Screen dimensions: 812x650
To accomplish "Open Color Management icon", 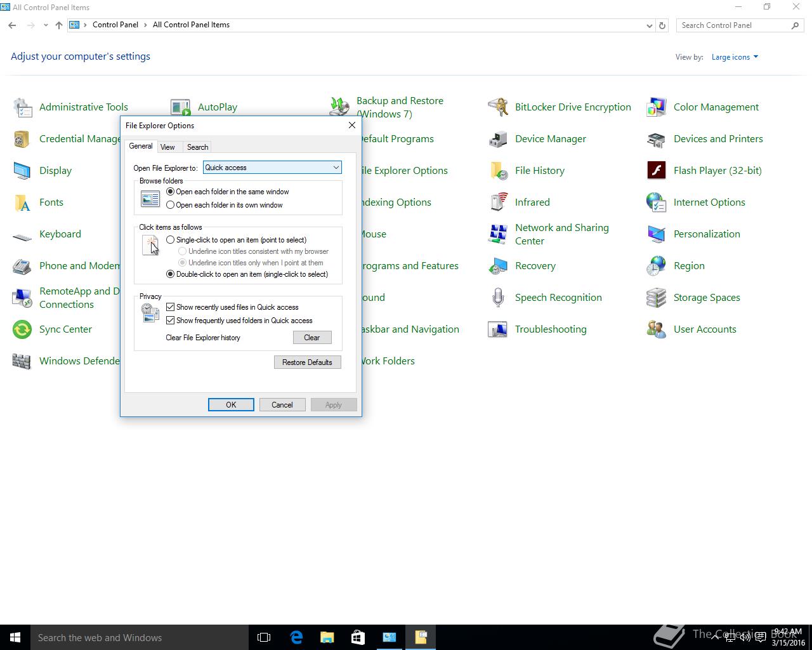I will (x=657, y=107).
